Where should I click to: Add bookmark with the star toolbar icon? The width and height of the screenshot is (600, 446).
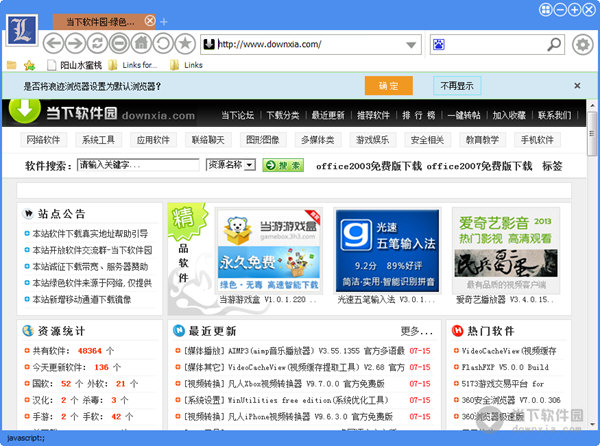coord(185,44)
